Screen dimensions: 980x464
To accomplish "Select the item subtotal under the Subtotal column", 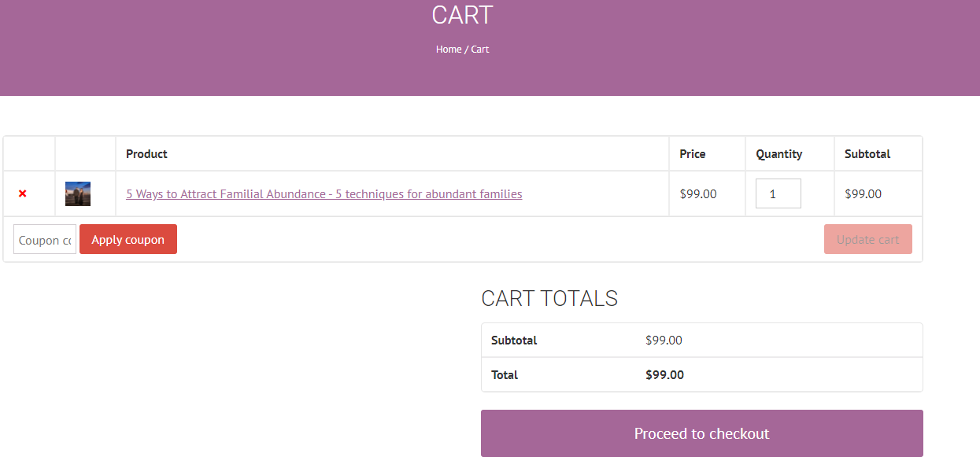I will pos(864,193).
